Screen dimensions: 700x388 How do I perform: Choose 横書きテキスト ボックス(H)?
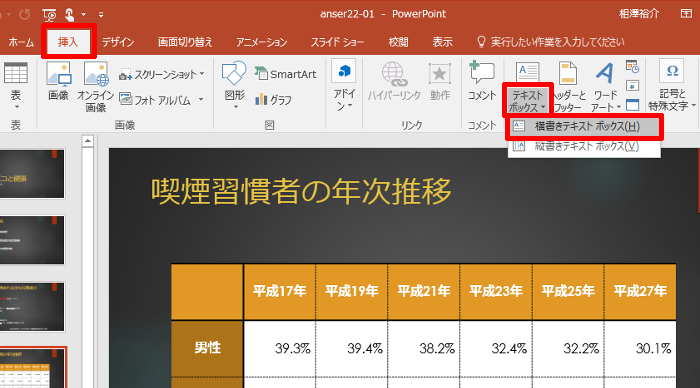coord(584,126)
